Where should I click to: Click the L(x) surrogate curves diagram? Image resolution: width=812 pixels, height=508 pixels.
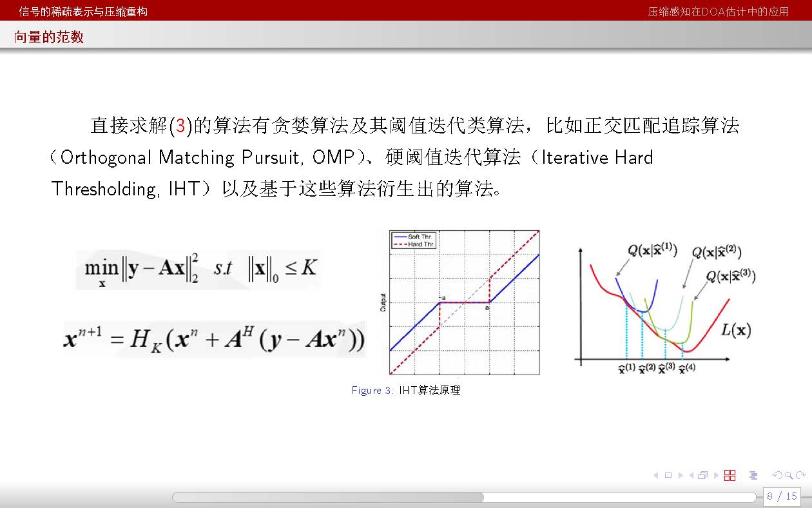pos(665,308)
